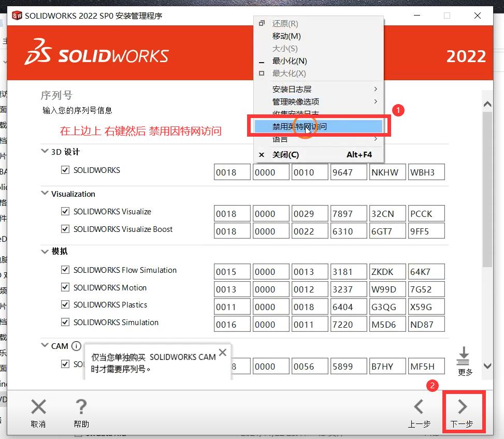Click Motion serial field 3237
504x439 pixels.
click(x=349, y=289)
